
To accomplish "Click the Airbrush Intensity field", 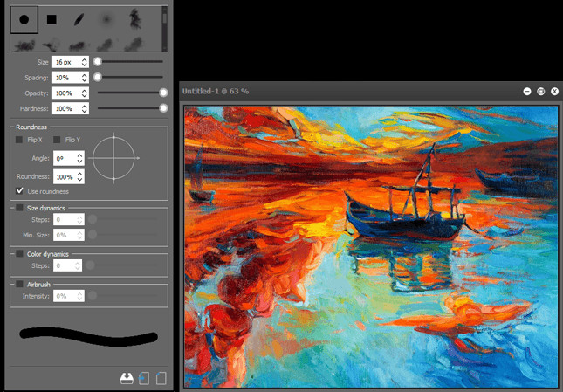I will [x=69, y=296].
